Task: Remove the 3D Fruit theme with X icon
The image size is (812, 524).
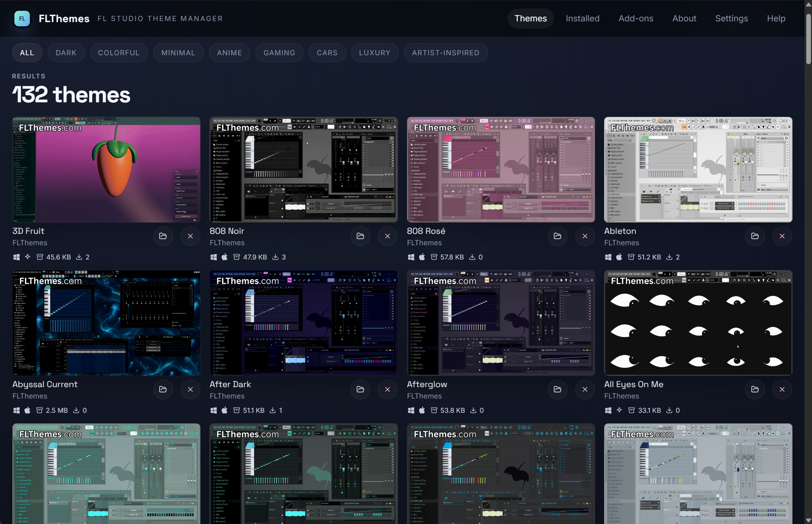Action: coord(190,236)
